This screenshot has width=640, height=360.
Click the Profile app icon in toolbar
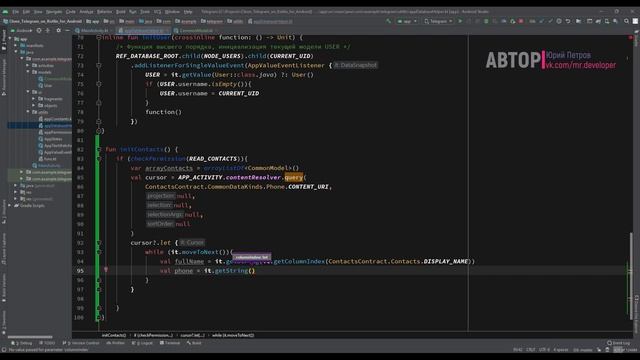click(504, 21)
